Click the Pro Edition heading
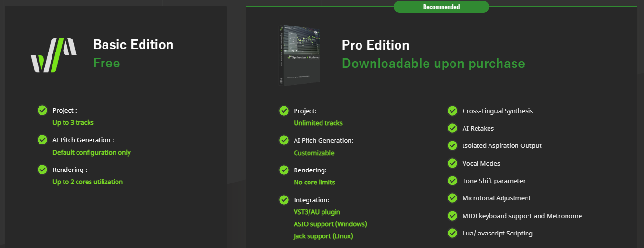Screen dimensions: 644x248 pyautogui.click(x=375, y=45)
